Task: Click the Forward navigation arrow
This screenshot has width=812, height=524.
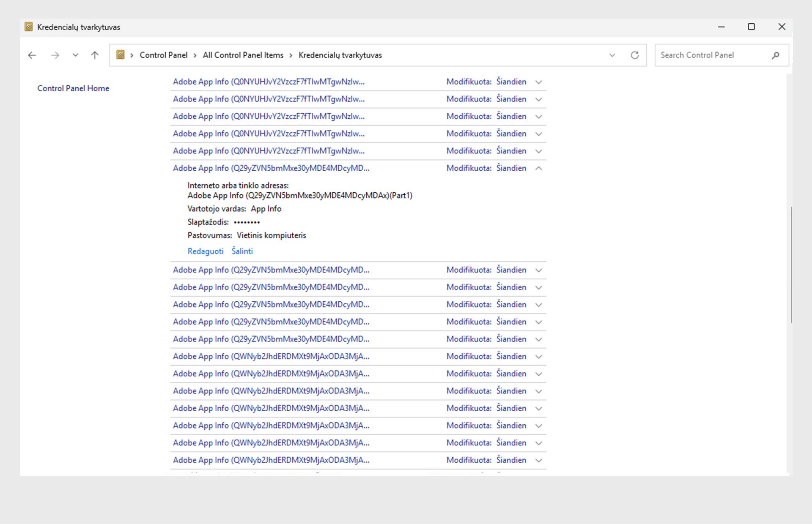Action: click(55, 55)
